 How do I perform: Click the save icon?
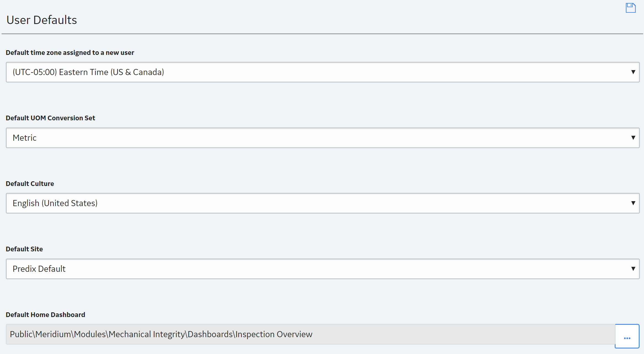[630, 8]
